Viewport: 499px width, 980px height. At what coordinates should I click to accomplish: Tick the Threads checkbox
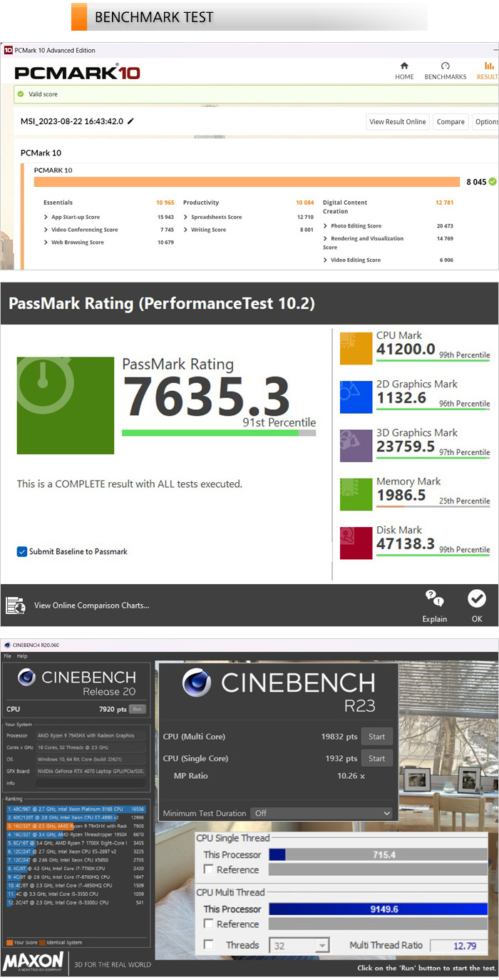[209, 945]
